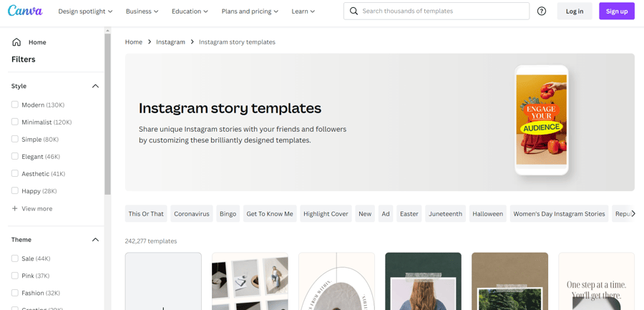
Task: Open Instagram in the breadcrumb
Action: click(170, 42)
